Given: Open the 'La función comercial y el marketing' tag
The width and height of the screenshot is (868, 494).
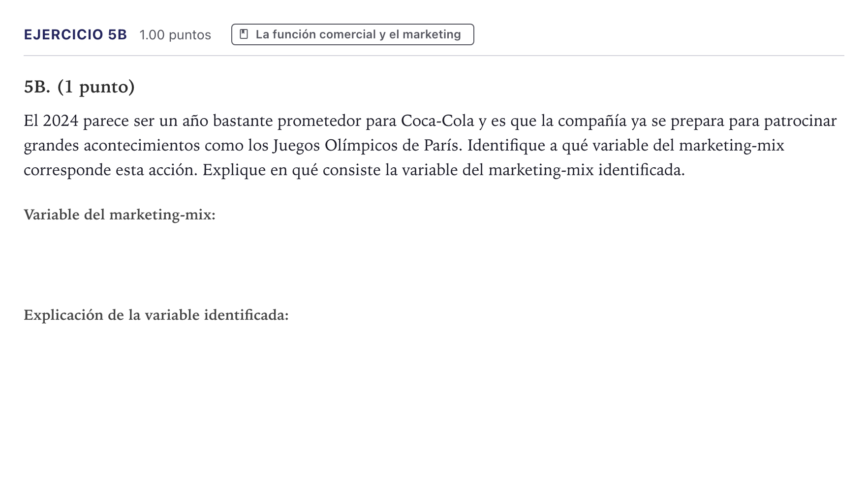Looking at the screenshot, I should (x=352, y=34).
